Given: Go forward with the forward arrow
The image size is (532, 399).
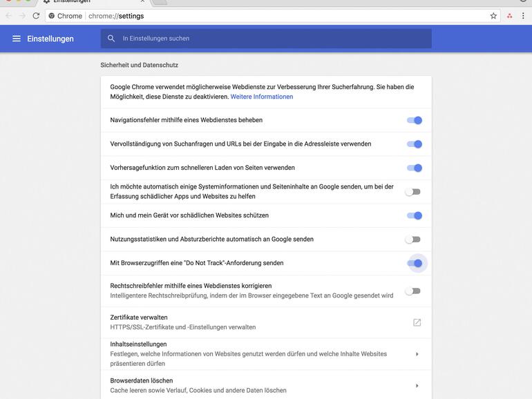Looking at the screenshot, I should tap(22, 16).
